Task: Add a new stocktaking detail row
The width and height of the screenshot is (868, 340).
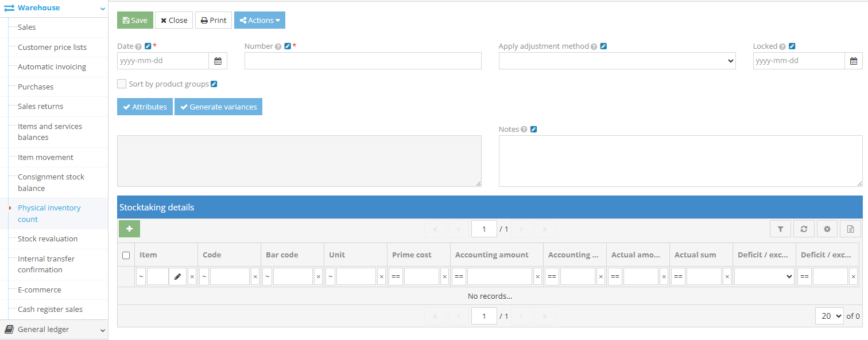Action: click(x=129, y=229)
